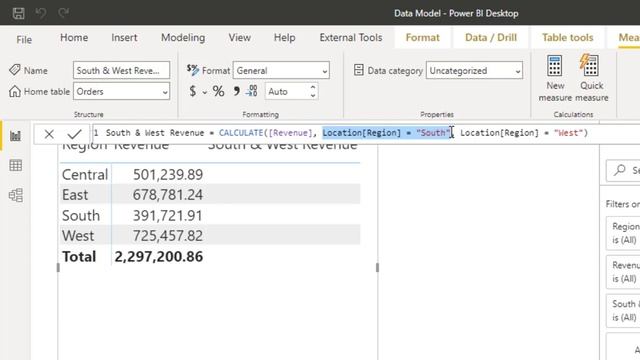Click CALCULATE in the formula bar
Viewport: 640px width, 360px height.
(x=241, y=133)
